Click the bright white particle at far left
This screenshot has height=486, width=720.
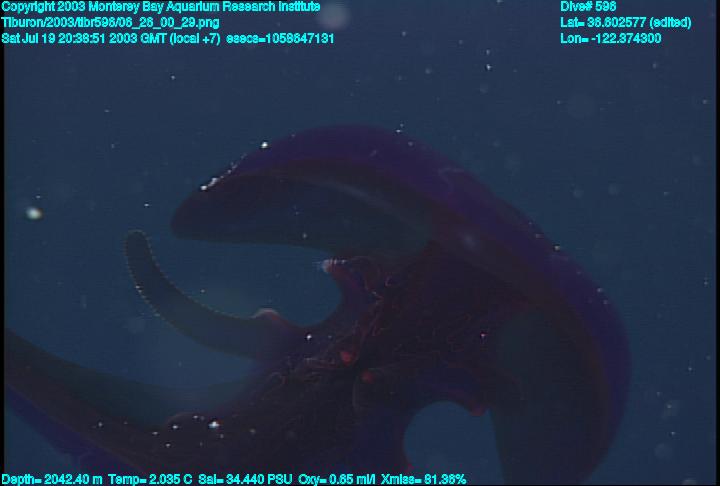34,213
